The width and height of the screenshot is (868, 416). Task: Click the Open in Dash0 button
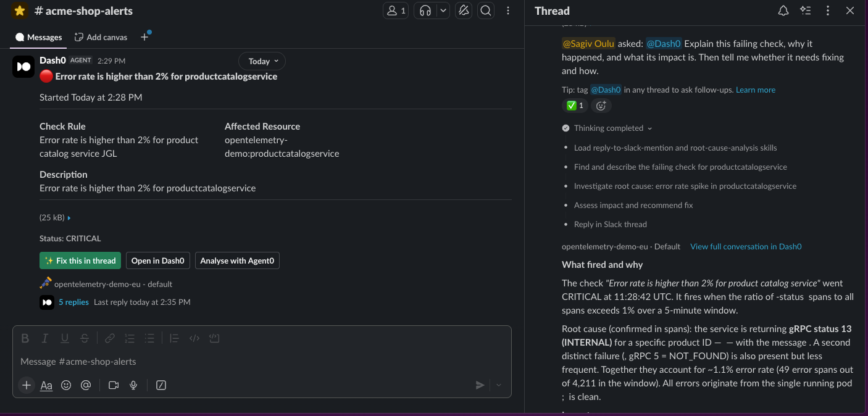pos(158,260)
